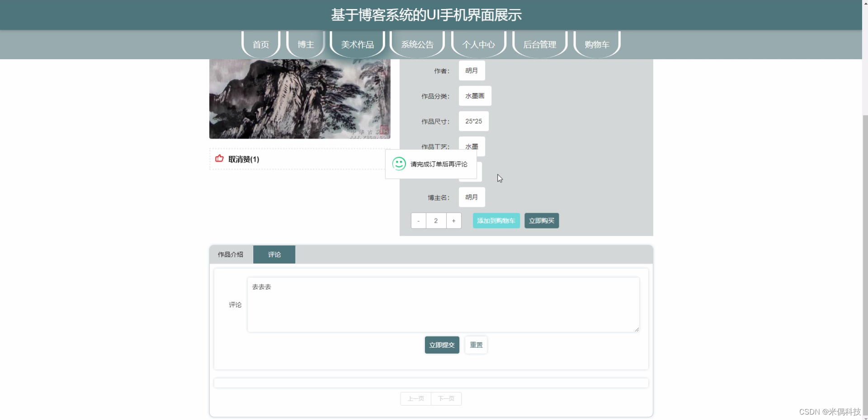This screenshot has width=868, height=420.
Task: Increase quantity with the plus stepper
Action: click(453, 221)
